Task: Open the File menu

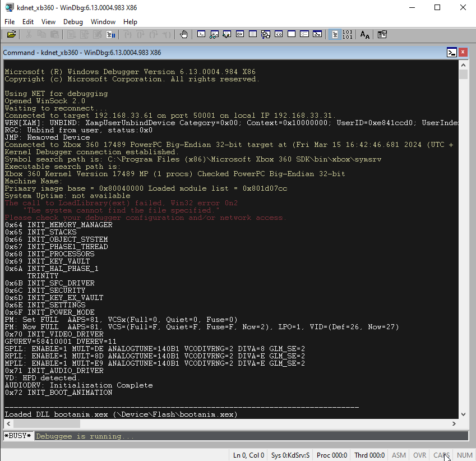Action: [x=10, y=22]
